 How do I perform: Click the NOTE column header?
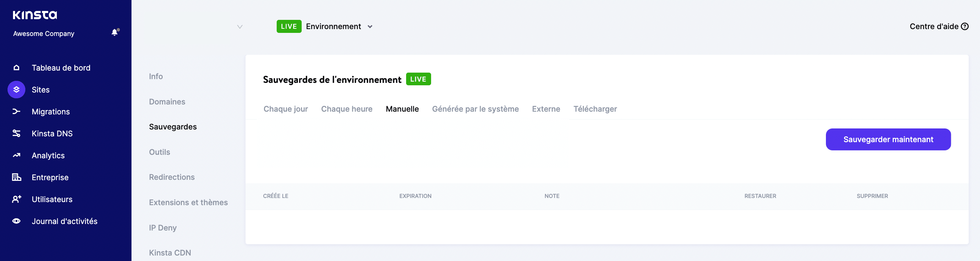pos(552,196)
